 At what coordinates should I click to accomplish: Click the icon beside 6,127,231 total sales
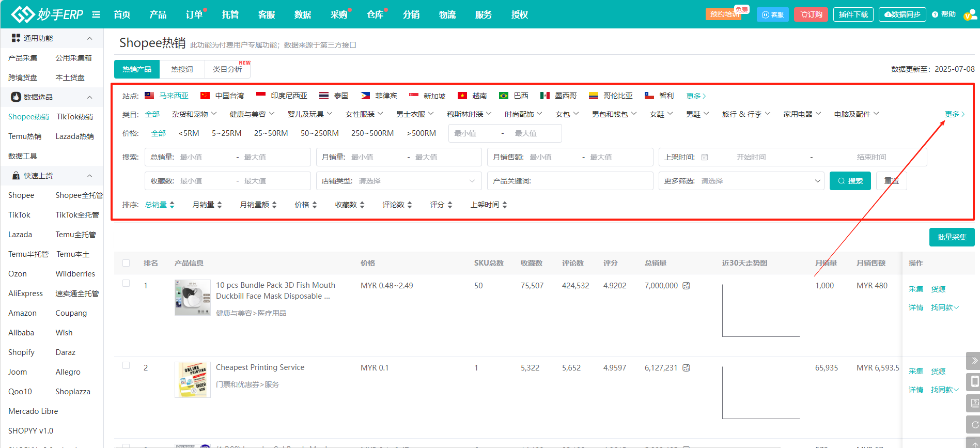click(x=687, y=368)
